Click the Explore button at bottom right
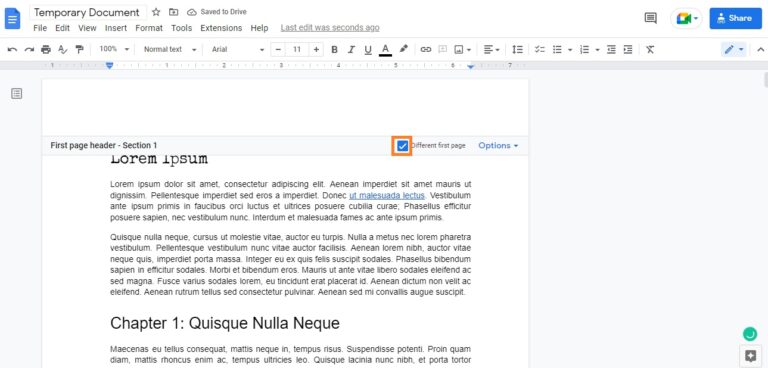The height and width of the screenshot is (368, 768). pyautogui.click(x=749, y=356)
